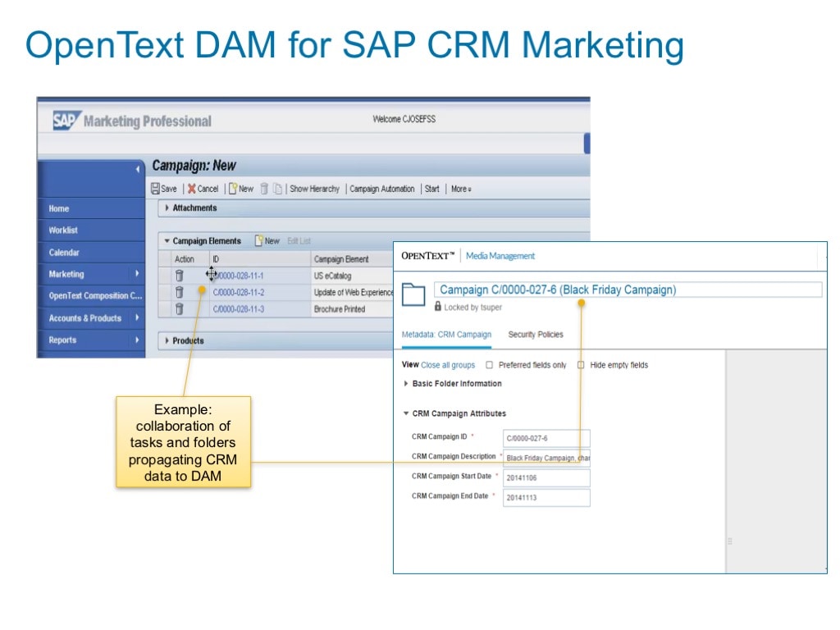Click the Action column header

185,258
